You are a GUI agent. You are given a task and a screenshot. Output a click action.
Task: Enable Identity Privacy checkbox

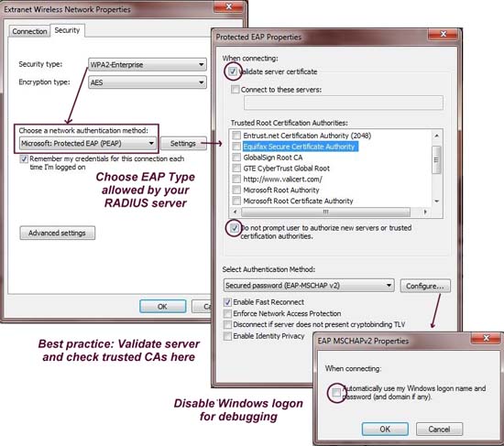[227, 336]
